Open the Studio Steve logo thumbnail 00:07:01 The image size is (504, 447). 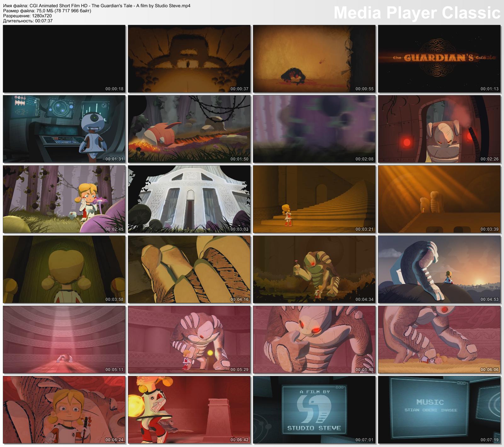click(314, 410)
